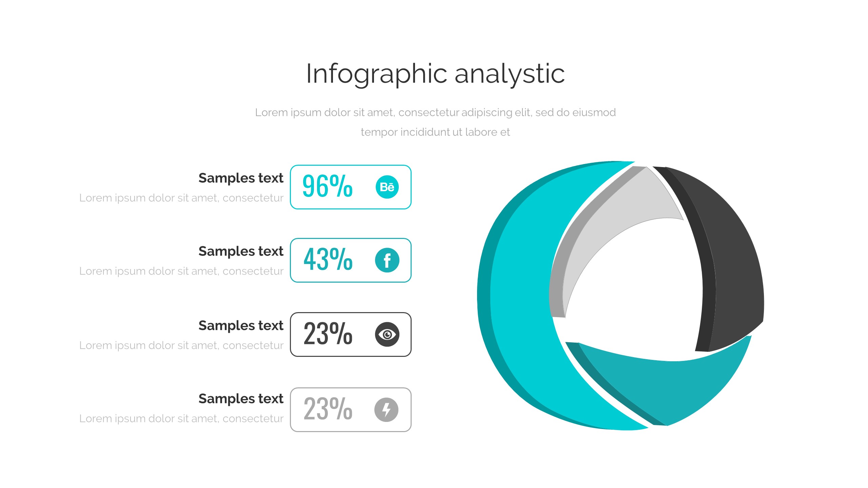Select the 43% percentage text

tap(328, 260)
